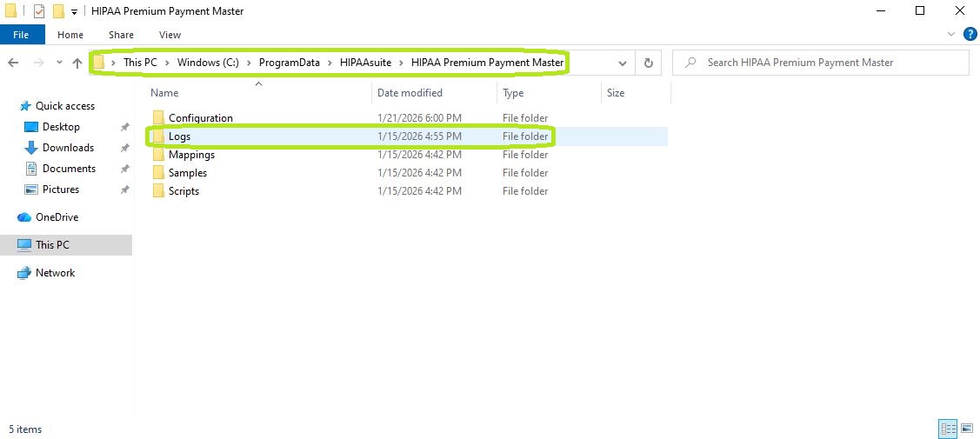Switch to the View ribbon tab

170,35
